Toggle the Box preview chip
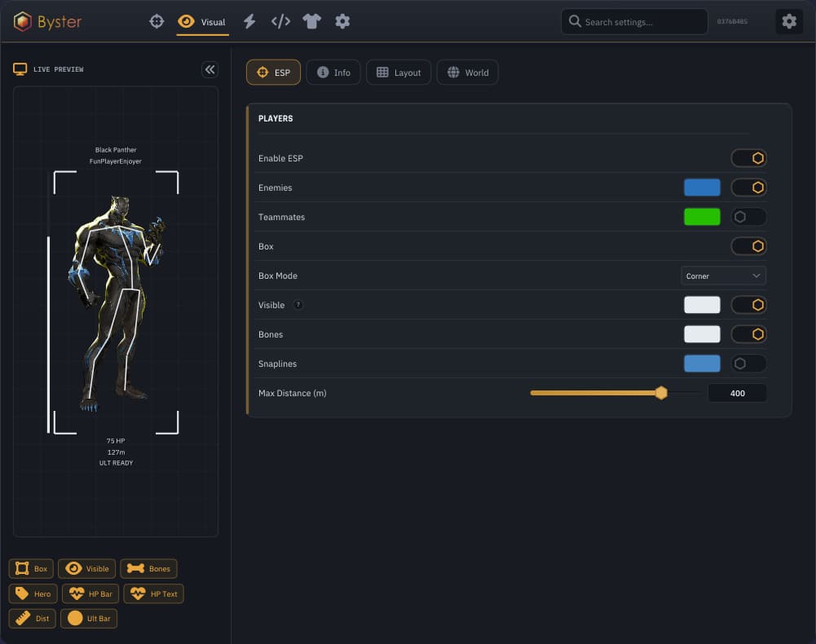 [x=31, y=568]
